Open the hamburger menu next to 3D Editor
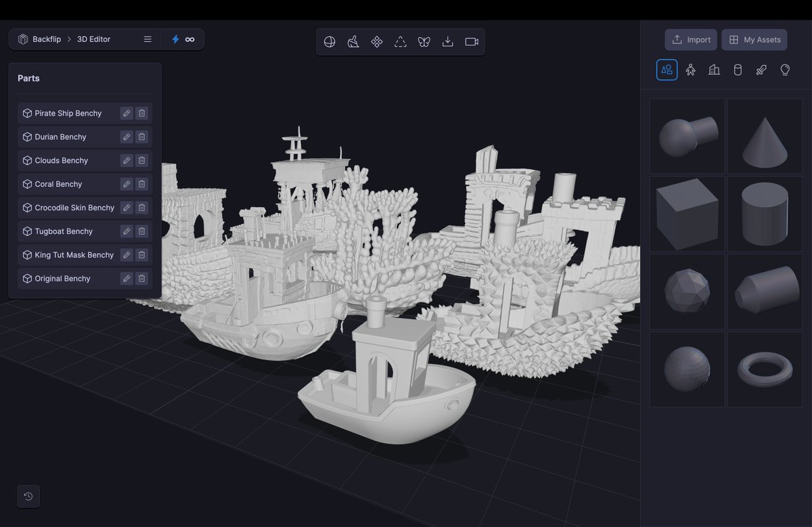 coord(148,39)
